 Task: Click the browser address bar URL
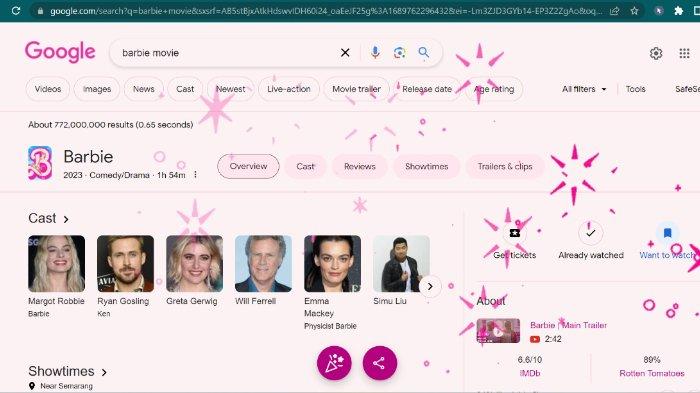pos(326,11)
